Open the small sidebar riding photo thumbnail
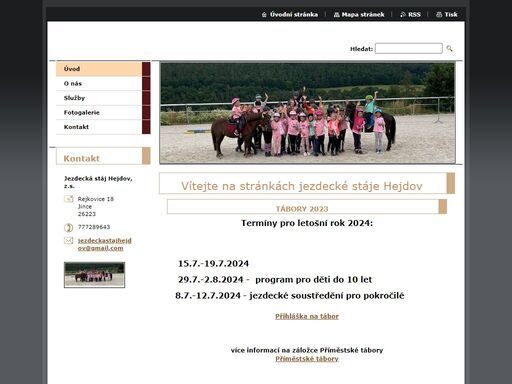Screen dimensions: 512x384 (94, 275)
